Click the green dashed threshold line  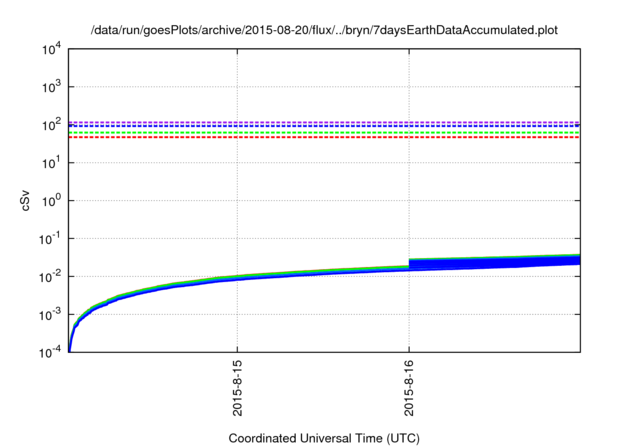(324, 133)
